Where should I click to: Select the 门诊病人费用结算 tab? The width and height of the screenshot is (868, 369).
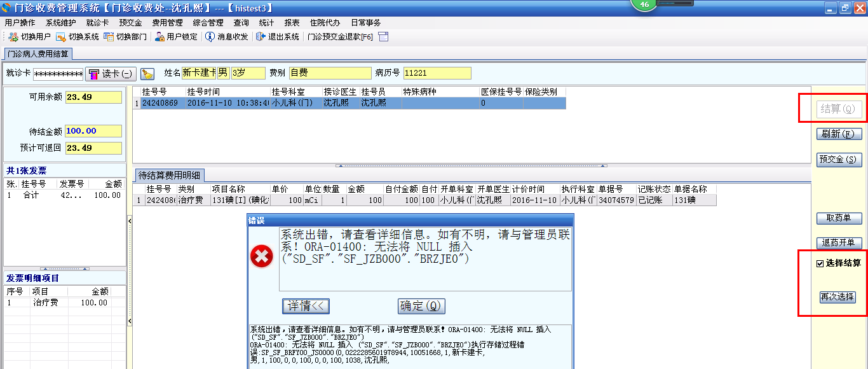[x=37, y=53]
